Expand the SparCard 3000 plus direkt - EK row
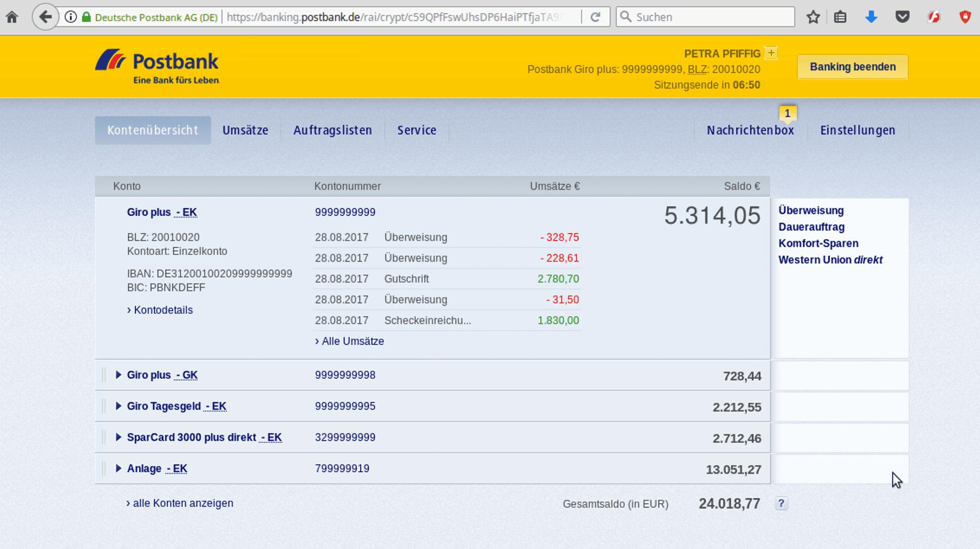The height and width of the screenshot is (549, 980). tap(119, 437)
